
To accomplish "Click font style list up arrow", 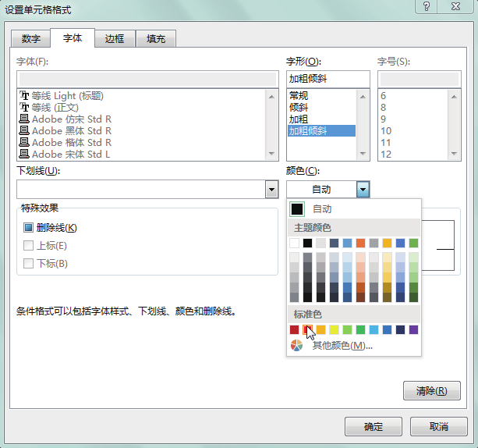I will point(363,97).
